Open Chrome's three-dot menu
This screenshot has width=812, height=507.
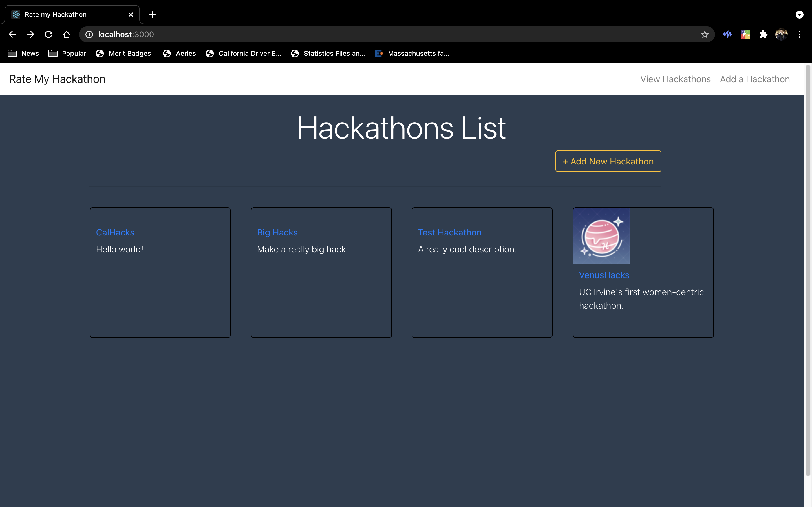coord(800,34)
